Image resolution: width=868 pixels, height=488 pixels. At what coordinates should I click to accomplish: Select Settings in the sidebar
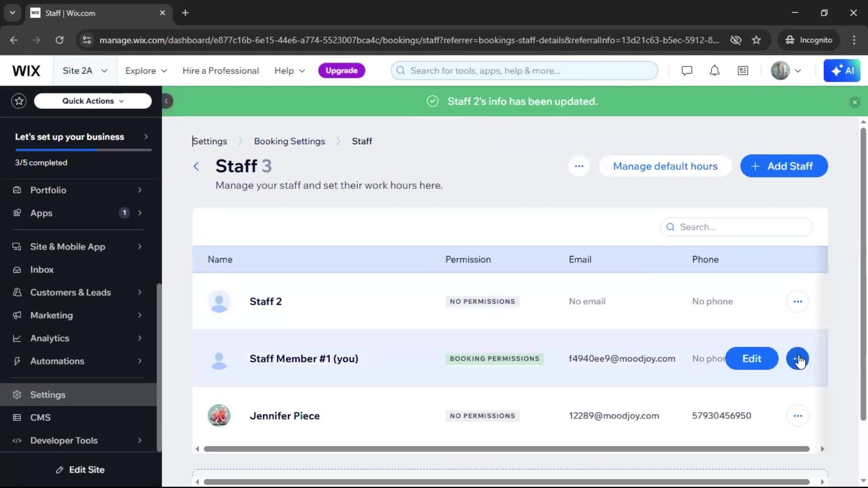tap(78, 395)
